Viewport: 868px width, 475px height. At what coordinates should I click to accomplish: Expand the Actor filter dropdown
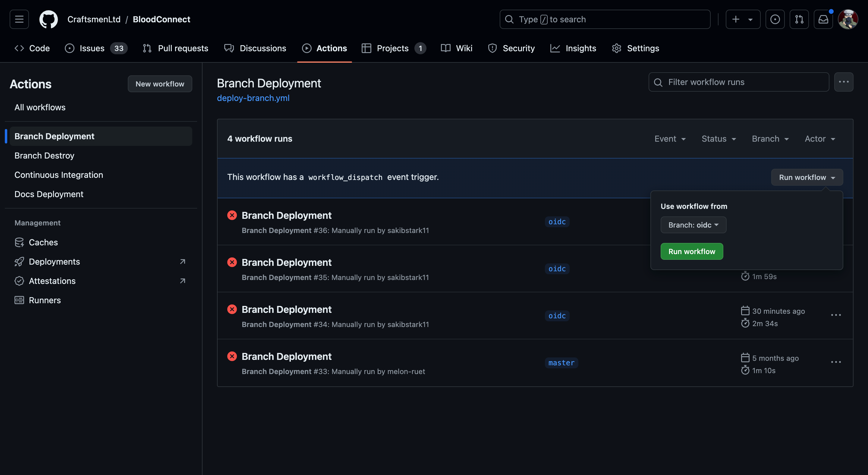(x=820, y=139)
